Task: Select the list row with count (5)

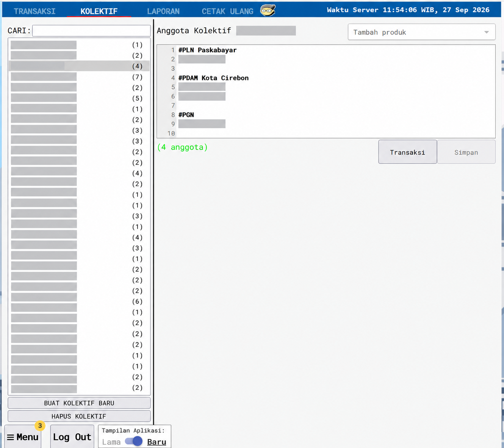Action: coord(79,99)
